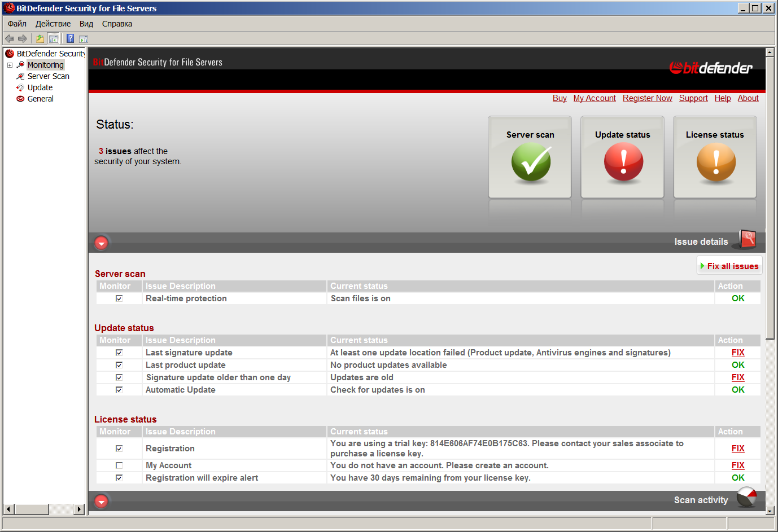
Task: Click the green checkmark Server scan status icon
Action: (x=531, y=162)
